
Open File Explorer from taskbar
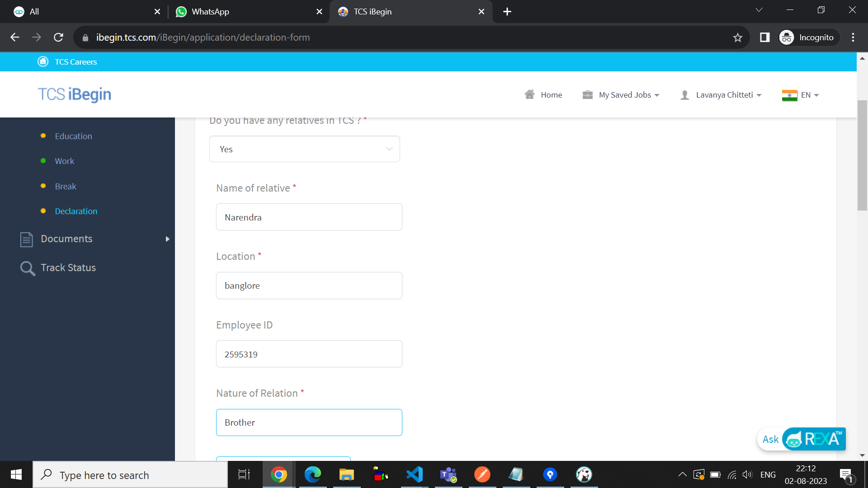[347, 474]
